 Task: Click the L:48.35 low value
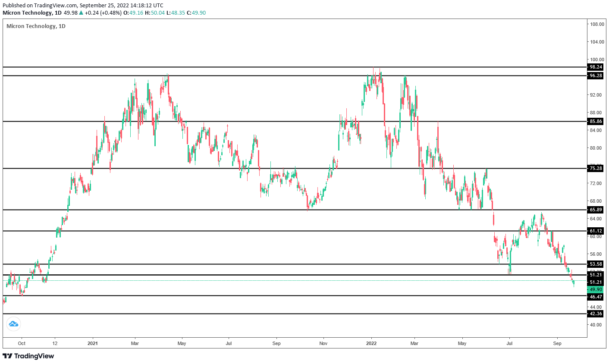(x=175, y=13)
